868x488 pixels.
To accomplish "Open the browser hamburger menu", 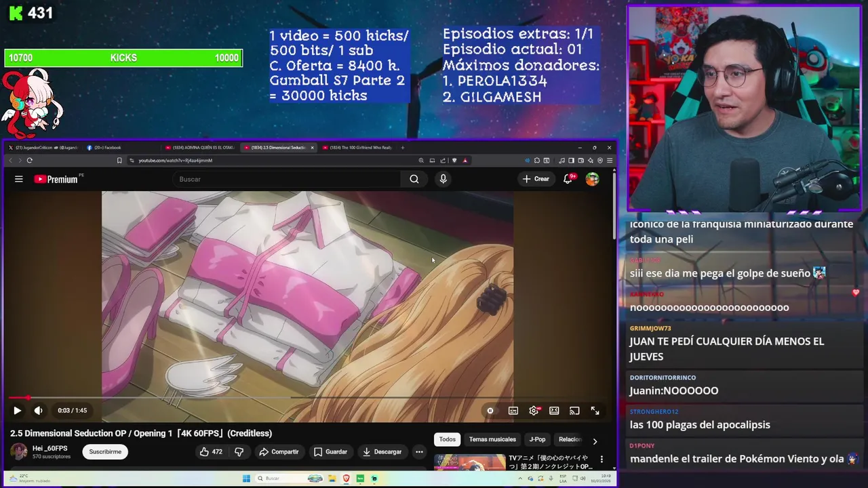I will [x=610, y=161].
